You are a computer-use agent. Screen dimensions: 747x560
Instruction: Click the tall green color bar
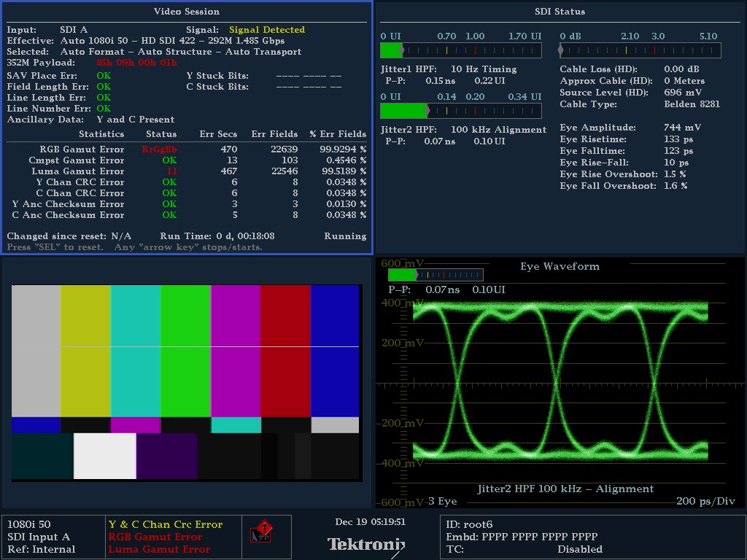click(186, 351)
